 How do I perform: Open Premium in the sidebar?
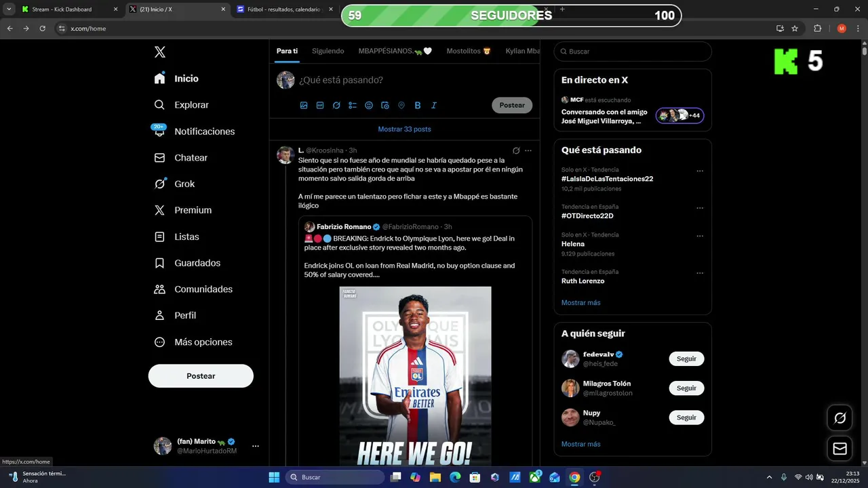[x=183, y=210]
